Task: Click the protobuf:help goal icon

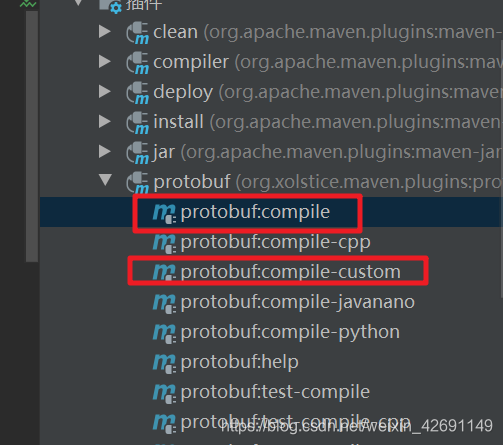Action: coord(164,363)
